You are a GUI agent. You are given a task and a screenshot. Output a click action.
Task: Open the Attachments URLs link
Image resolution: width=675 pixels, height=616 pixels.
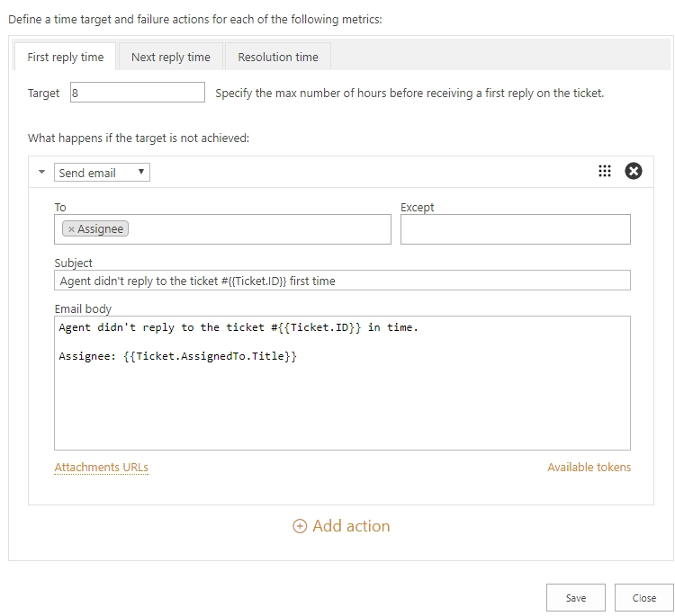101,467
